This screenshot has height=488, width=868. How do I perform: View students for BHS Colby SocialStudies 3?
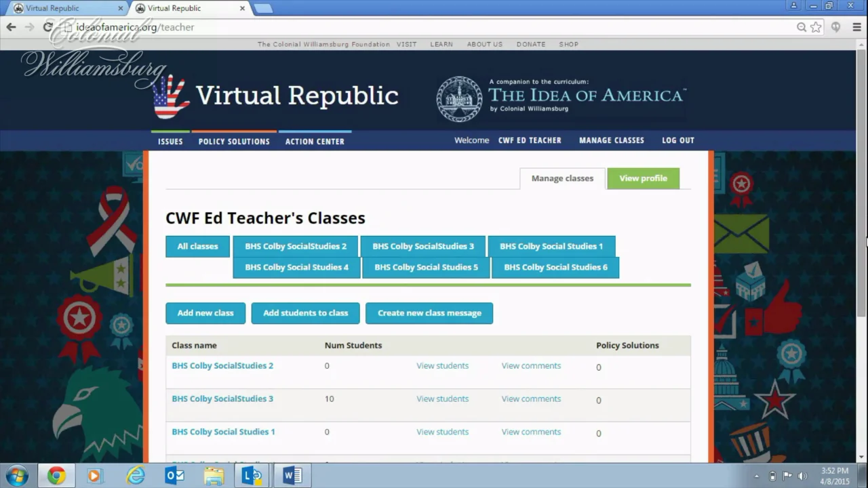click(x=442, y=399)
